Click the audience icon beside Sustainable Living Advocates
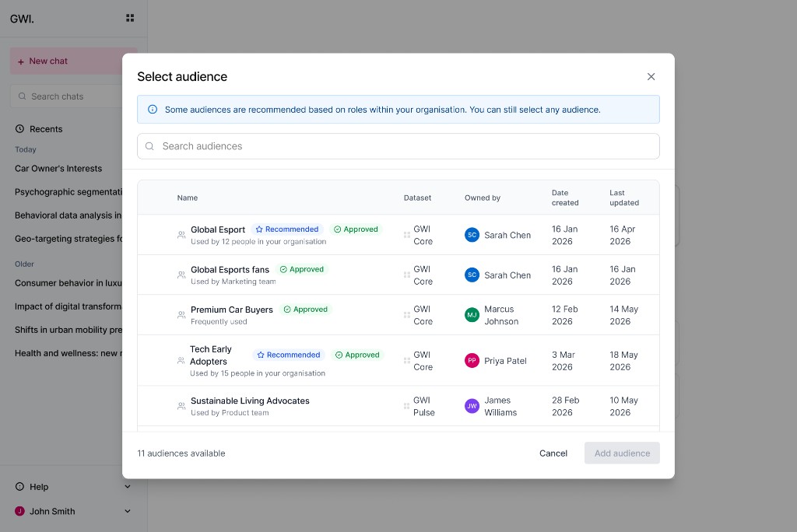797x532 pixels. pos(181,406)
